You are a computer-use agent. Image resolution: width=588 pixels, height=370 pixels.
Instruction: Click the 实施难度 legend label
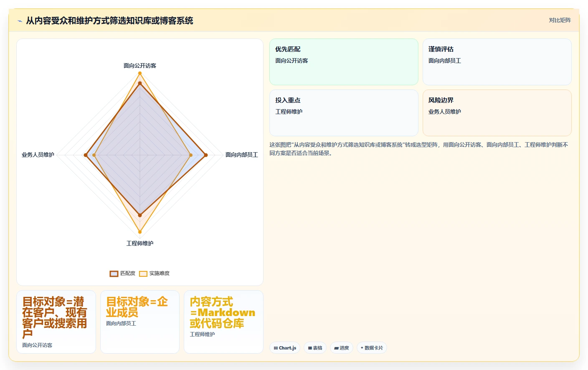click(x=160, y=273)
